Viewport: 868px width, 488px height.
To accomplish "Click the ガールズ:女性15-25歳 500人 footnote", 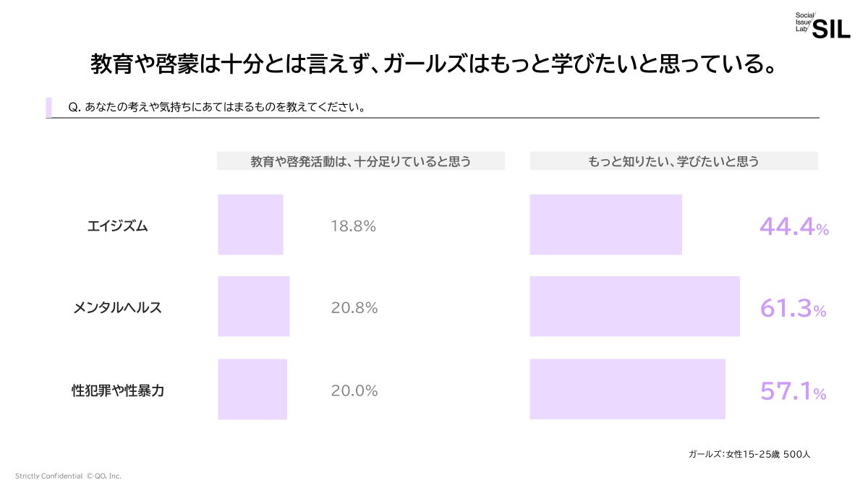I will pos(749,455).
